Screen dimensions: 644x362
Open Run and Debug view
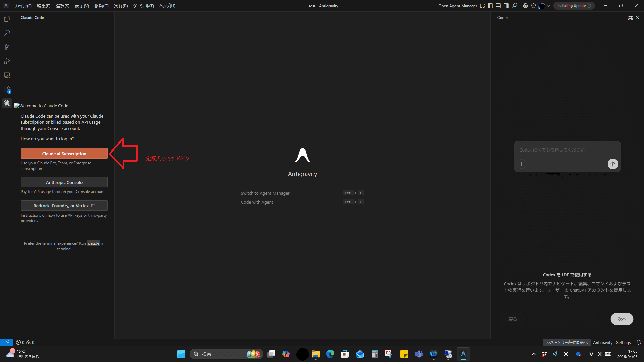click(x=7, y=61)
